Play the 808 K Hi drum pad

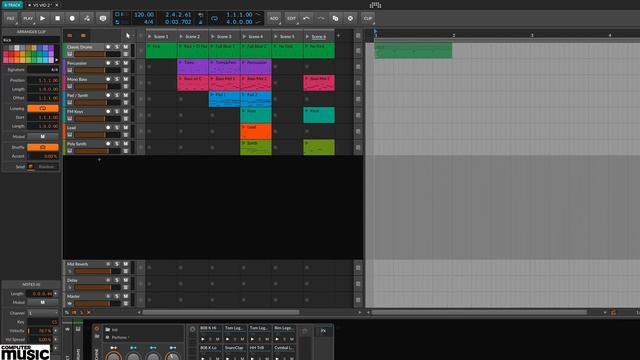203,339
